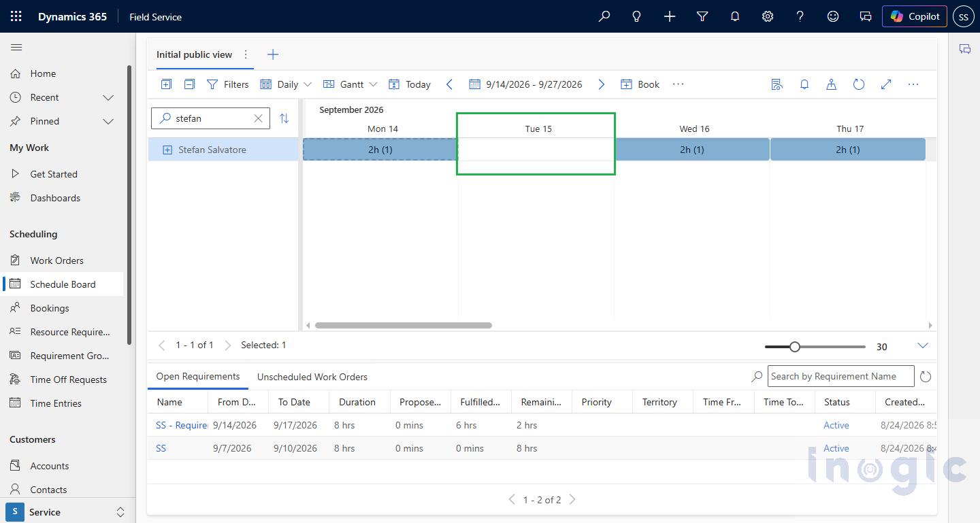Click the resource sort arrows icon

click(284, 118)
